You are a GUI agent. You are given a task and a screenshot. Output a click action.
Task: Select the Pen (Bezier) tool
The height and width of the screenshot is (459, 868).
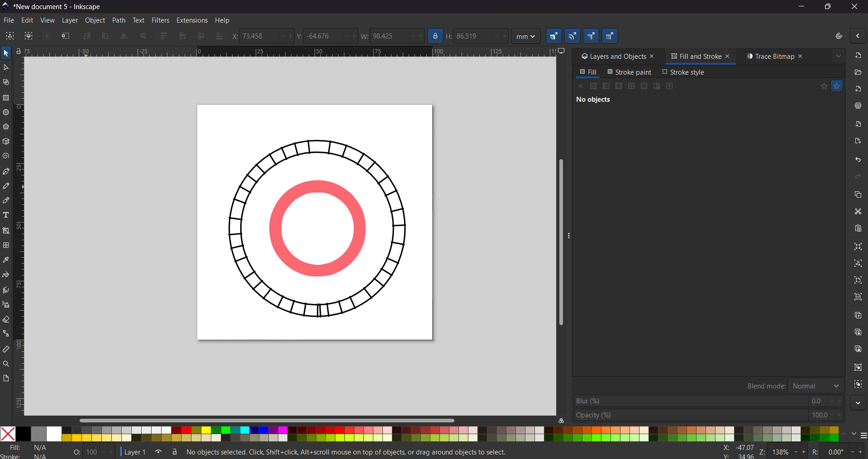(x=6, y=171)
